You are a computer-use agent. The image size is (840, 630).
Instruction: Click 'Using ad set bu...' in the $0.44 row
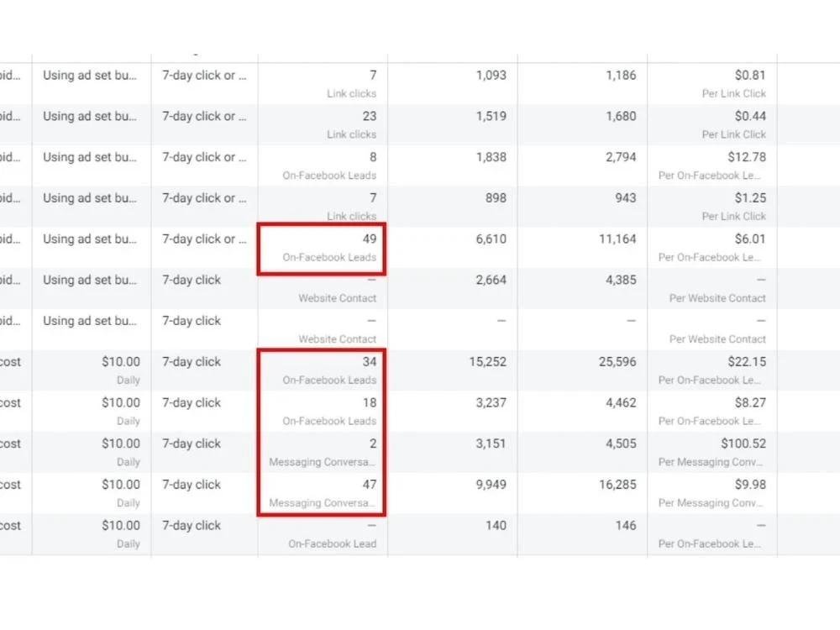[90, 116]
